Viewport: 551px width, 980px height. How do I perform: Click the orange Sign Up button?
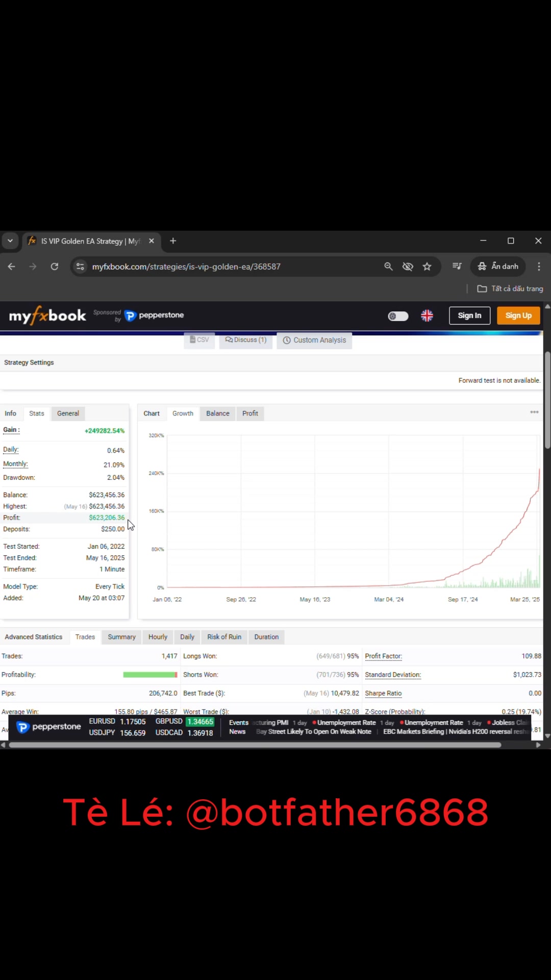(518, 315)
